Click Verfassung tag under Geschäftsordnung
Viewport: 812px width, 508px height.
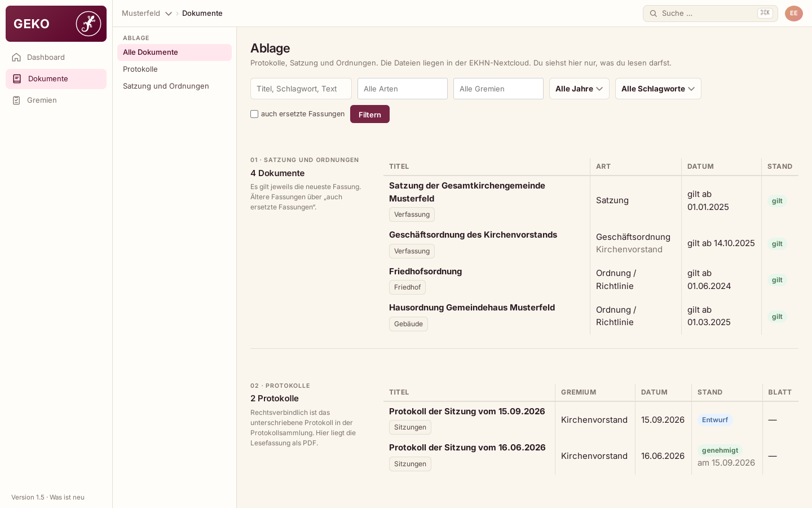coord(412,251)
